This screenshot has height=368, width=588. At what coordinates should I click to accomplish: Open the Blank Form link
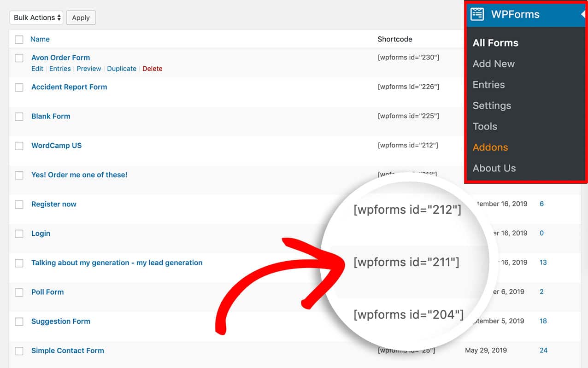51,116
